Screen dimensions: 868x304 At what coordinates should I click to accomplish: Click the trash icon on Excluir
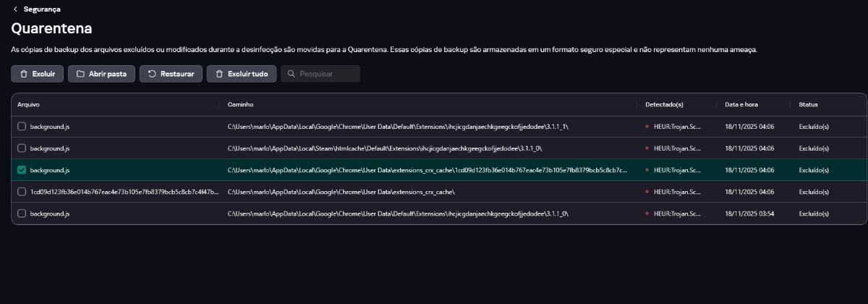click(x=24, y=74)
